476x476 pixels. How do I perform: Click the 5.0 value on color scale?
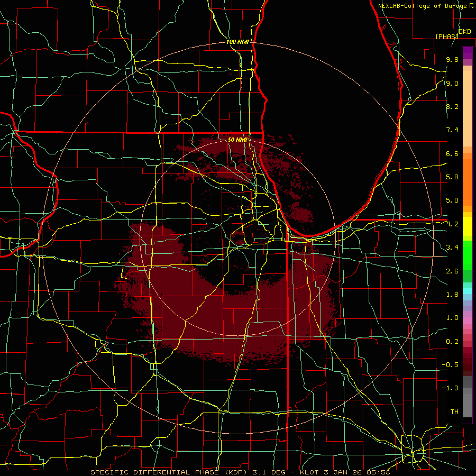pos(452,200)
